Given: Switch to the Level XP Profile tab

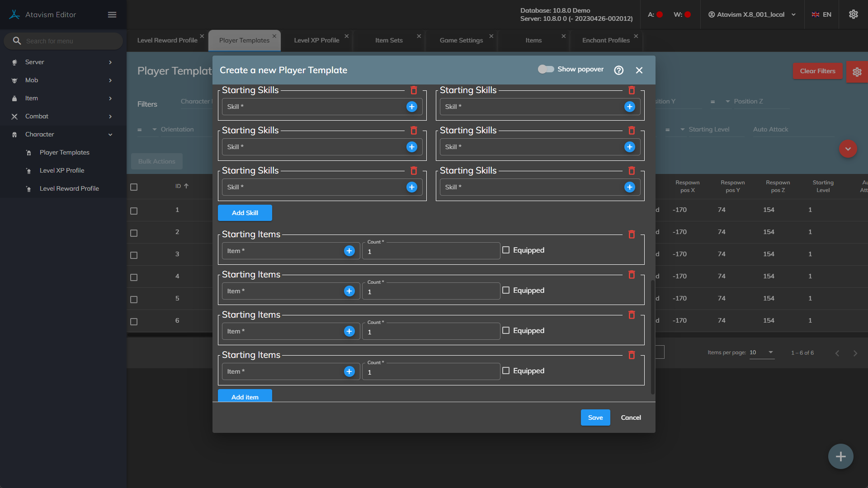Looking at the screenshot, I should [316, 40].
